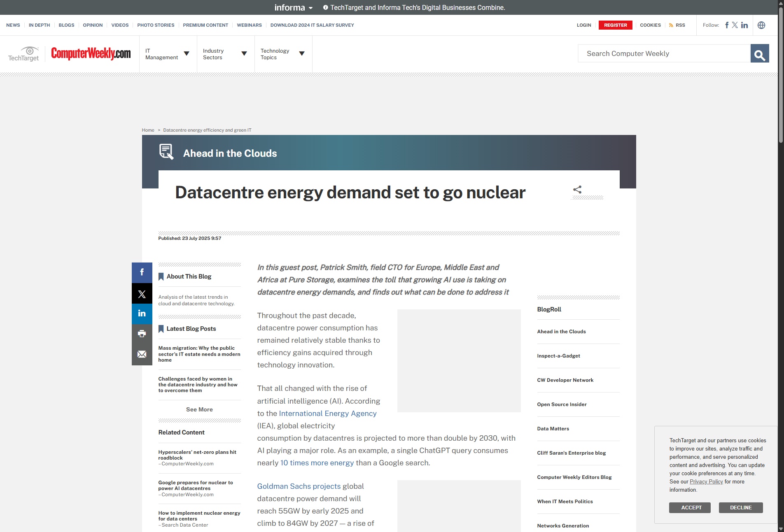Expand the Industry Sectors menu
The height and width of the screenshot is (532, 784).
click(225, 54)
